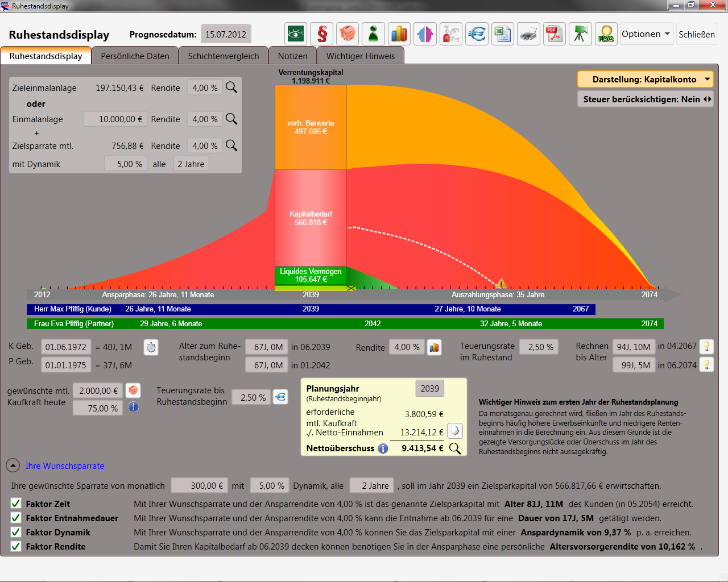
Task: Open the Optionen dropdown menu
Action: pyautogui.click(x=646, y=34)
